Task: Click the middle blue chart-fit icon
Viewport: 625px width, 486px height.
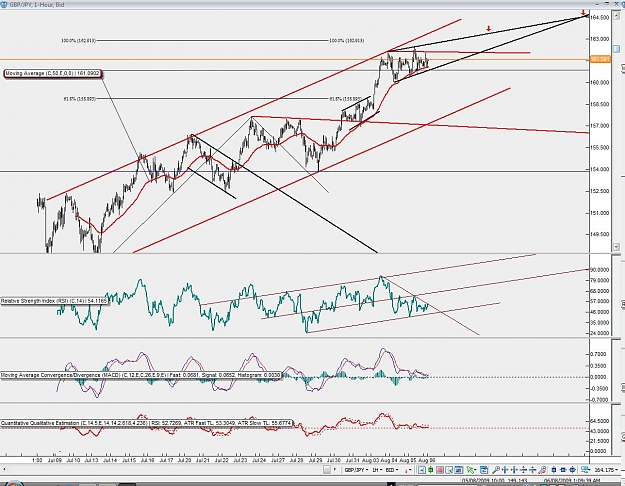Action: point(563,470)
